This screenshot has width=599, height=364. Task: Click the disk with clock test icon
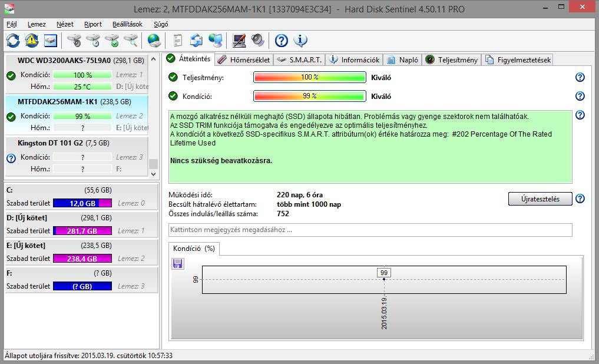pos(93,41)
